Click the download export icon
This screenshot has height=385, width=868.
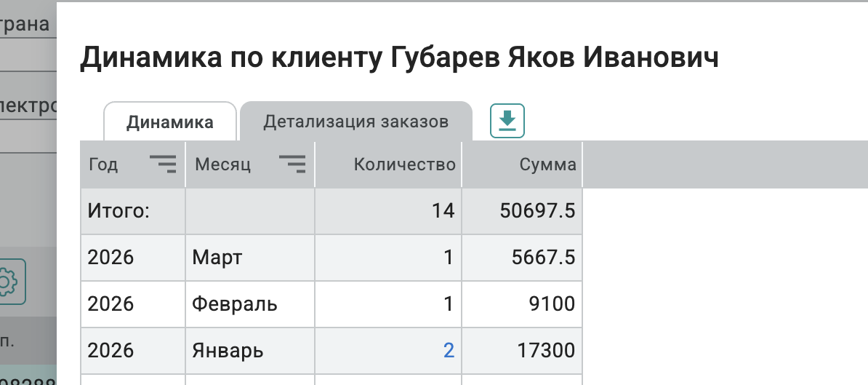(x=507, y=120)
